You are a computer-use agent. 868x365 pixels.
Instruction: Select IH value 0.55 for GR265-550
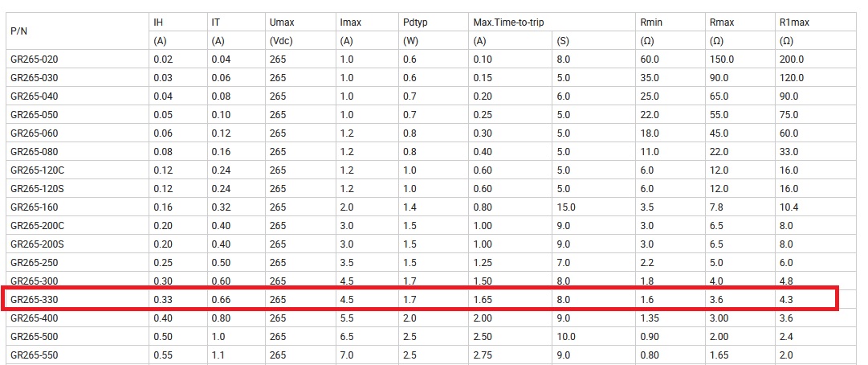point(163,355)
